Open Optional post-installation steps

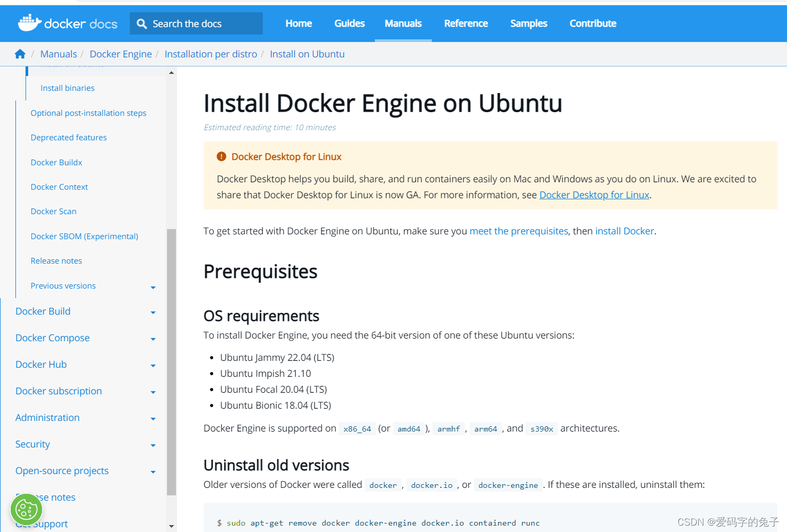(88, 113)
